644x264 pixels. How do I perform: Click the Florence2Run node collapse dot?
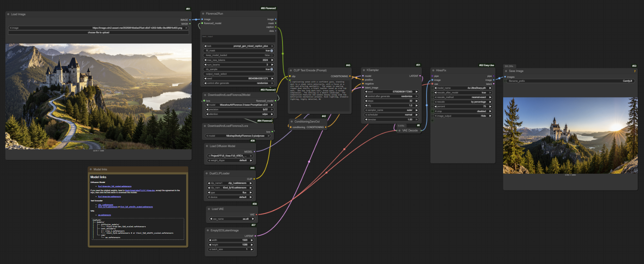[x=203, y=14]
